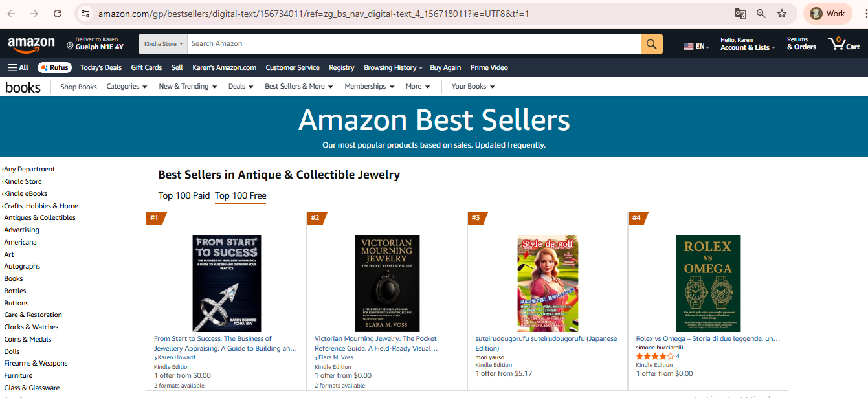Click the Amazon logo

pyautogui.click(x=31, y=44)
